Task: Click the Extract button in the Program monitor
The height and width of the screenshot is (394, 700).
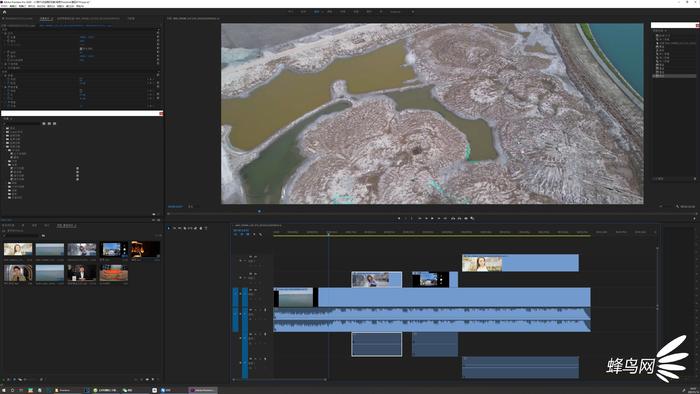Action: tap(459, 218)
